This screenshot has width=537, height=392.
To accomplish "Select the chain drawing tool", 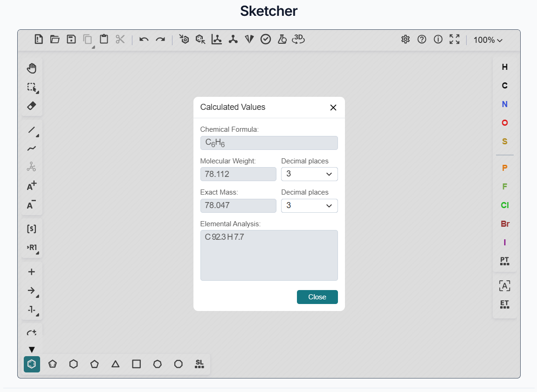I will tap(32, 149).
